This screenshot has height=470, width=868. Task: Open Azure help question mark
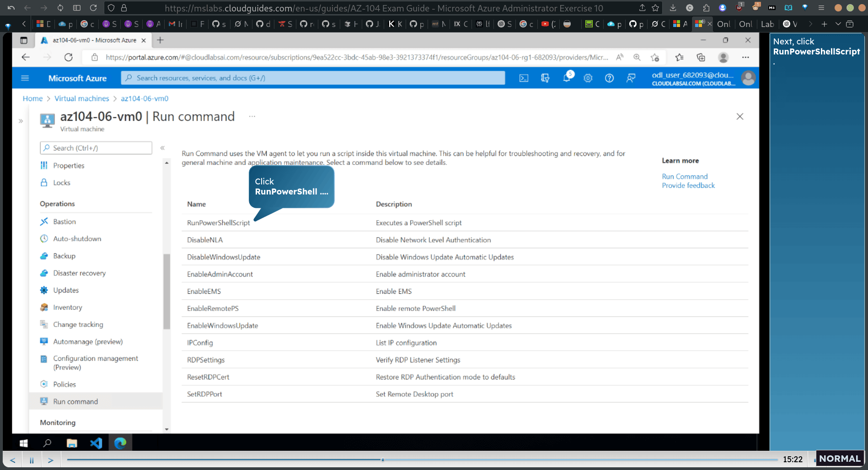click(x=609, y=78)
